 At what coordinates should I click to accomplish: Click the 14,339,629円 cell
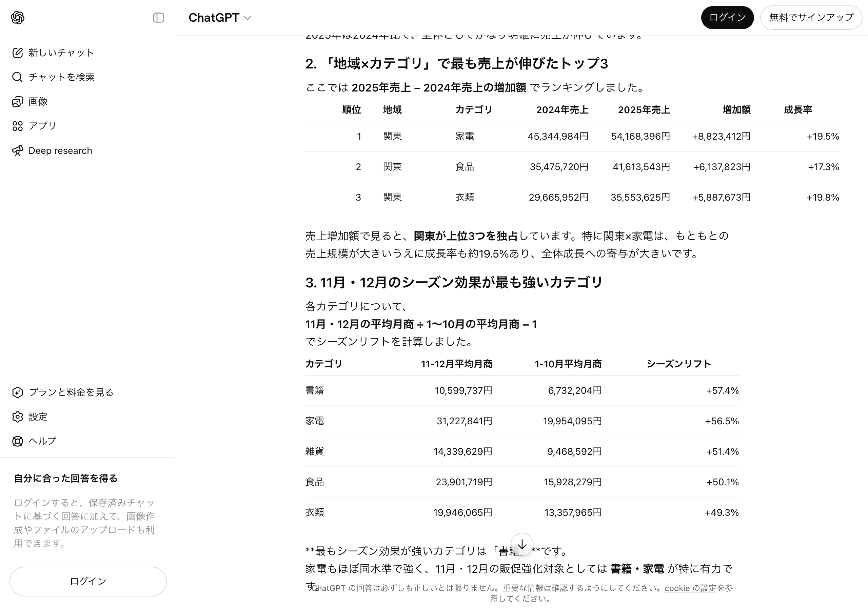click(x=463, y=452)
